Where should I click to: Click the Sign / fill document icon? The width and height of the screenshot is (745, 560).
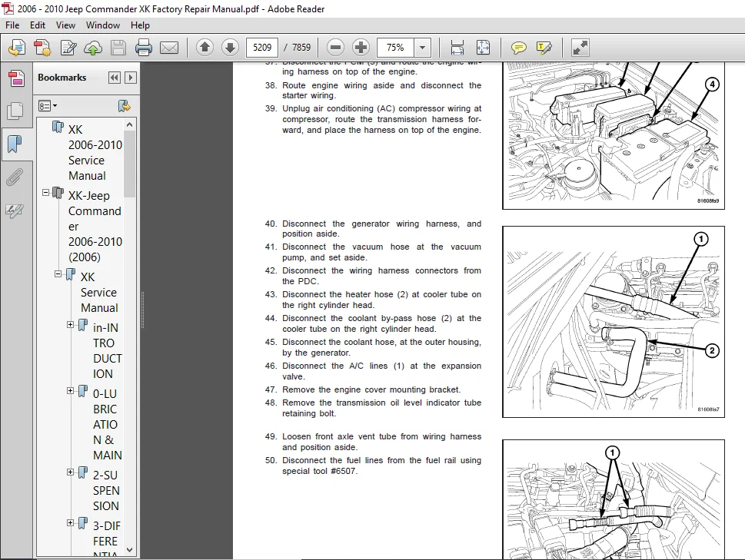pyautogui.click(x=68, y=48)
